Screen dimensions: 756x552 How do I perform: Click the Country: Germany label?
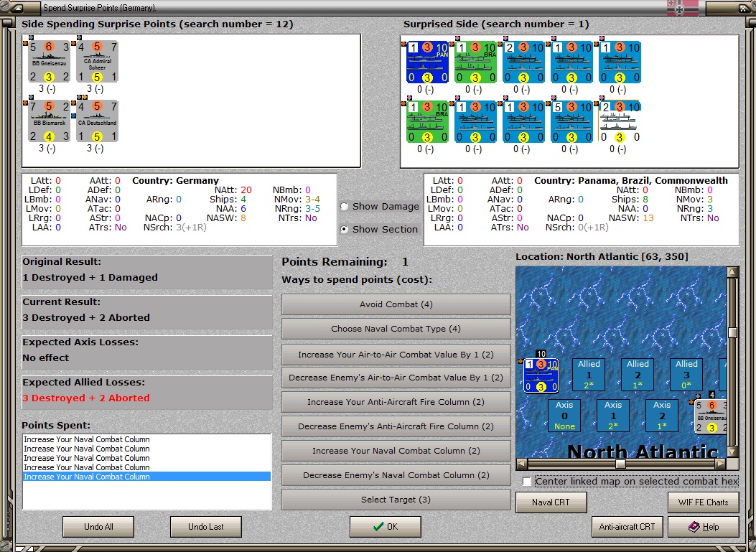(x=175, y=180)
